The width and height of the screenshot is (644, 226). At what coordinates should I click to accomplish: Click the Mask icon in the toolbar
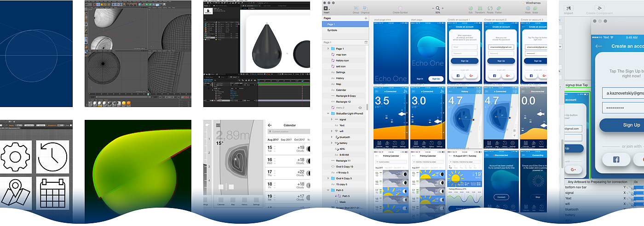click(528, 9)
